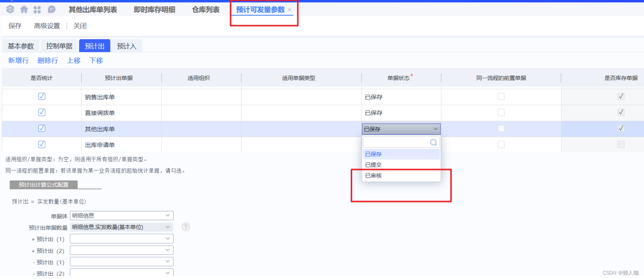Select the 销售出库单 cell
Screen dimensions: 644x279
point(121,97)
